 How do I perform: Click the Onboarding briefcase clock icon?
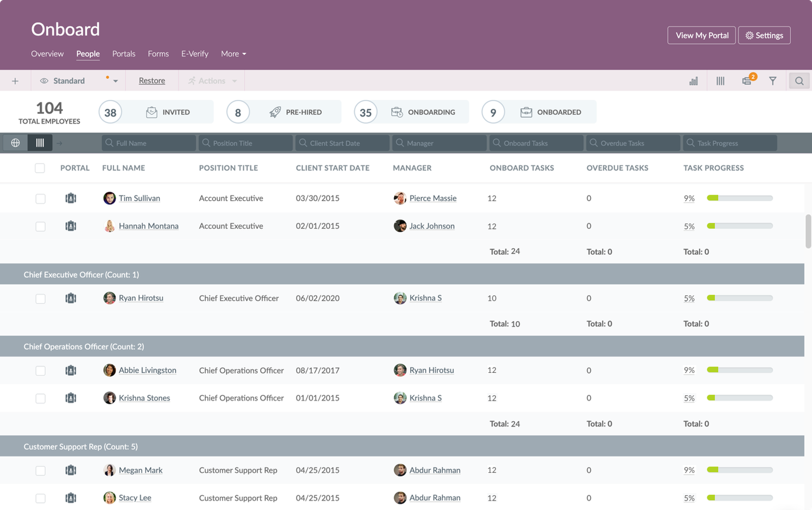[397, 112]
